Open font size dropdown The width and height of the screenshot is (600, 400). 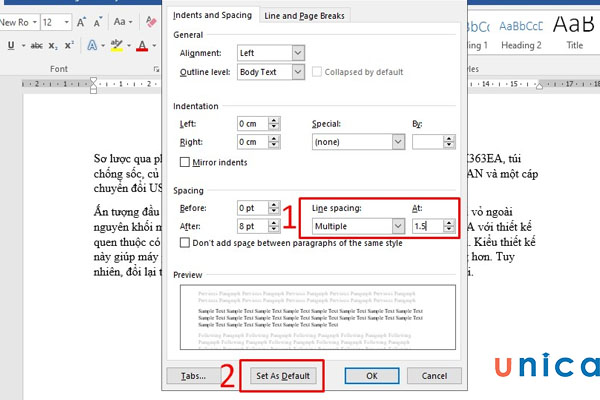point(67,22)
